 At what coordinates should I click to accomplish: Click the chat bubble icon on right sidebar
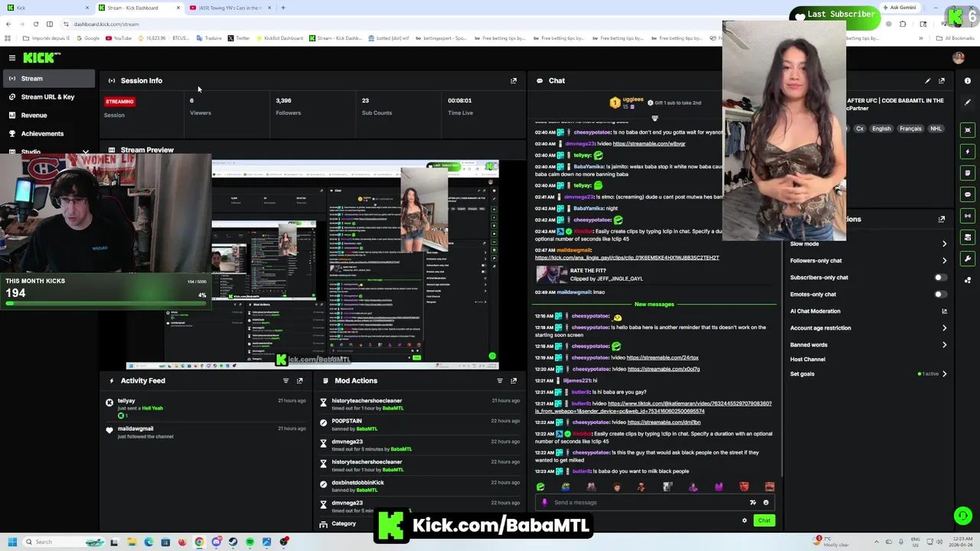968,194
